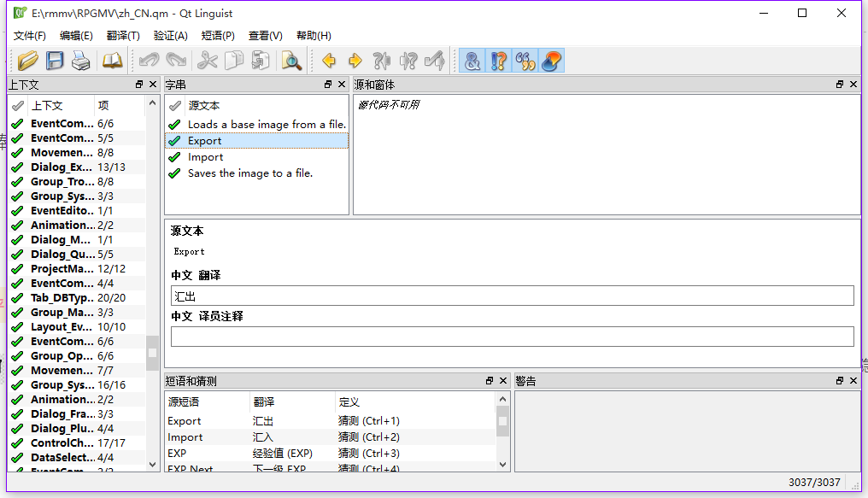Toggle phrase matches validation quotes icon
This screenshot has height=498, width=868.
click(525, 61)
